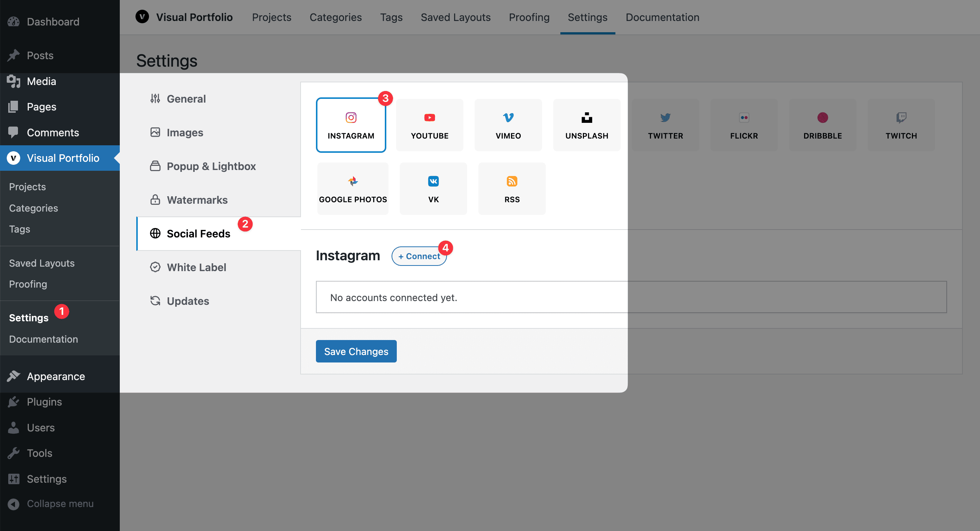
Task: Open the Documentation tab
Action: pyautogui.click(x=662, y=17)
